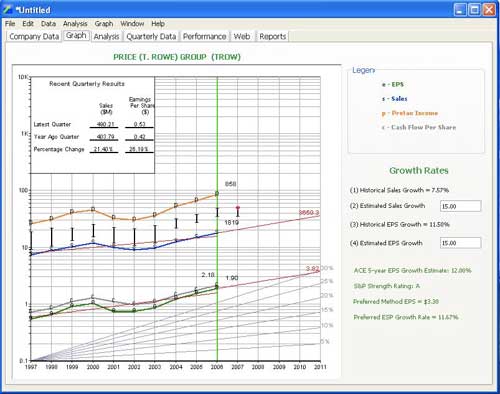Maximize the Untitled window
500x394 pixels.
[474, 9]
